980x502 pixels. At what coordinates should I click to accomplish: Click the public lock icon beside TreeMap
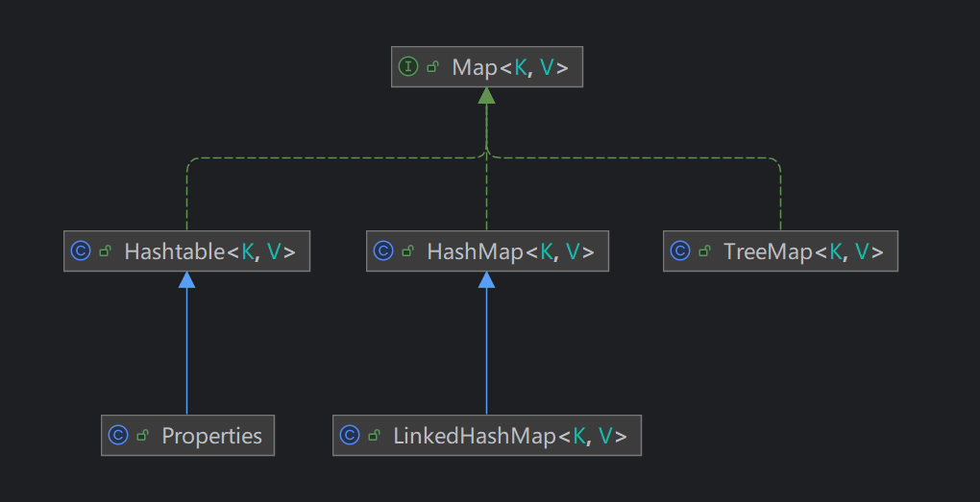(x=705, y=252)
